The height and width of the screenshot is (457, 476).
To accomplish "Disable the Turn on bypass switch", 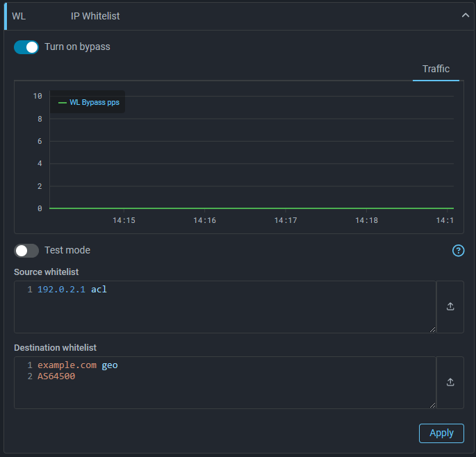I will pos(26,47).
